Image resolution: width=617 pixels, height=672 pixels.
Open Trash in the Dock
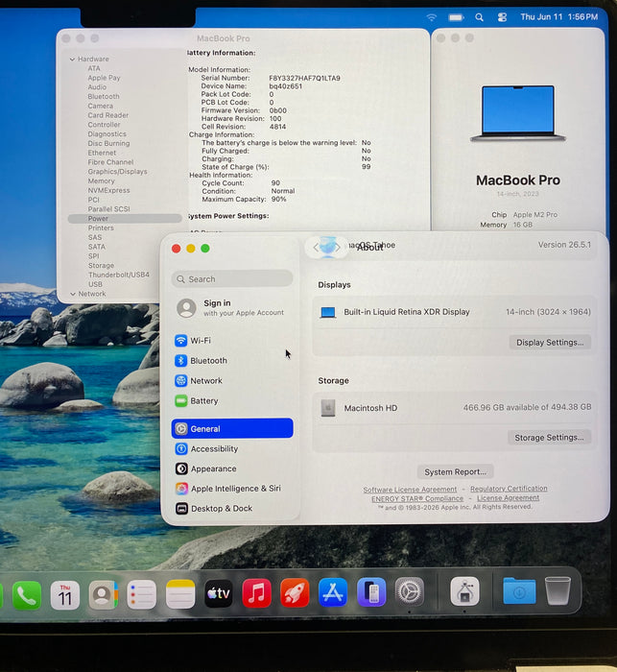pyautogui.click(x=558, y=590)
